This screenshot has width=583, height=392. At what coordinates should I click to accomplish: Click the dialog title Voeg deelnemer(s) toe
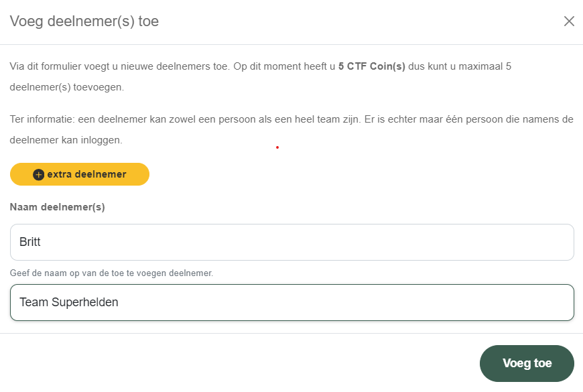click(x=84, y=21)
